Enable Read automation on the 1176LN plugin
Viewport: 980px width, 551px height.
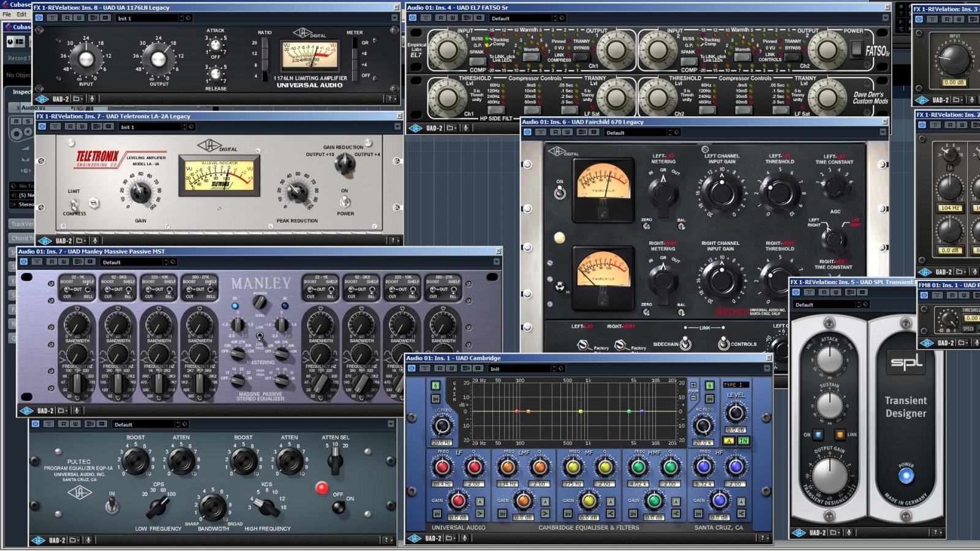[67, 18]
